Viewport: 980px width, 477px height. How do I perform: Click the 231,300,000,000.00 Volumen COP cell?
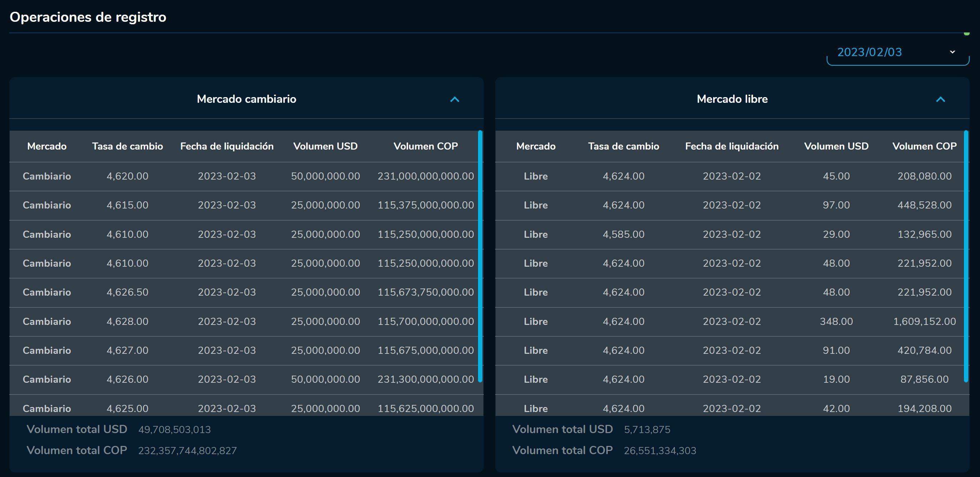point(425,379)
